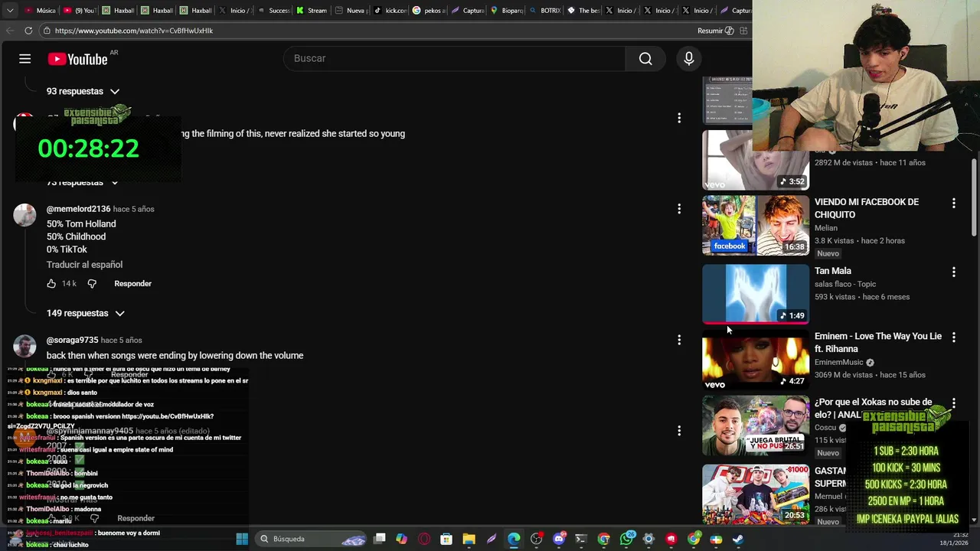Like the @memelord2136 comment
Viewport: 980px width, 551px height.
point(51,284)
